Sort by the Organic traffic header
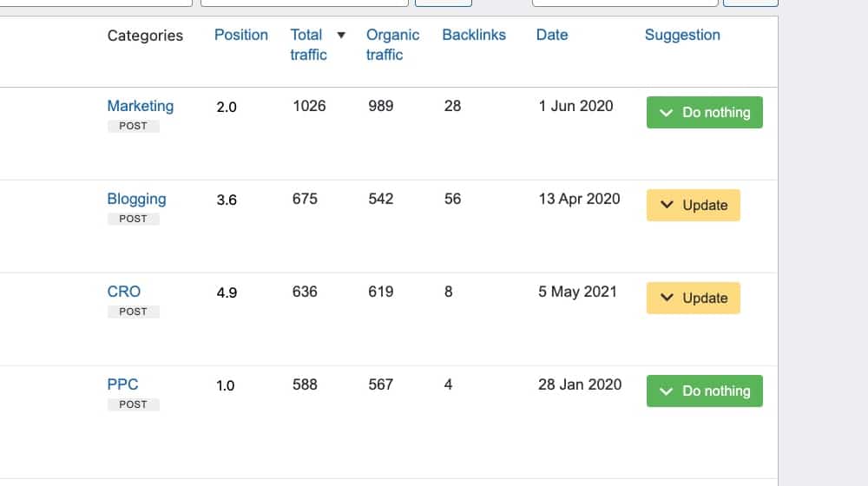The image size is (868, 486). 392,44
